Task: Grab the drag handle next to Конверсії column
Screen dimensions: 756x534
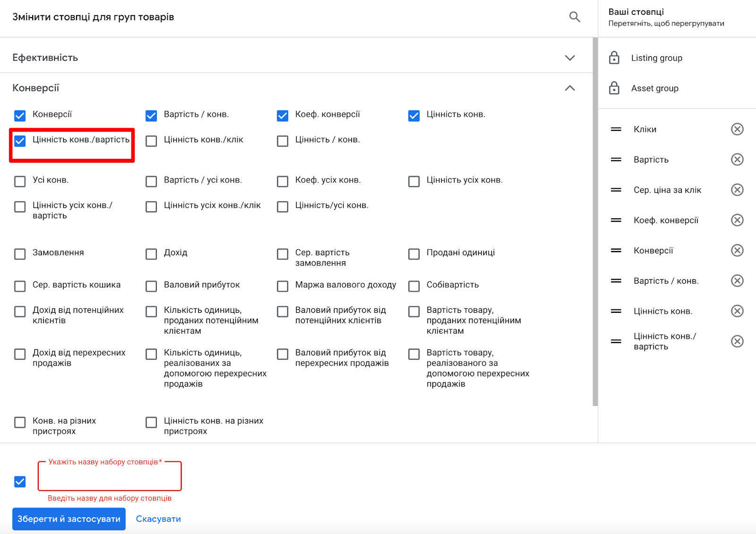Action: pos(616,250)
